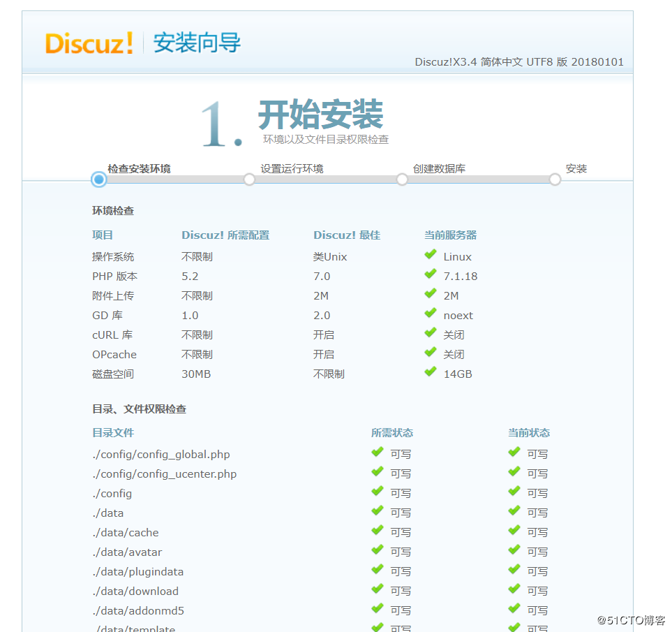Viewport: 672px width, 632px height.
Task: Click required-status checkmark for ./data/plugindata
Action: tap(377, 570)
